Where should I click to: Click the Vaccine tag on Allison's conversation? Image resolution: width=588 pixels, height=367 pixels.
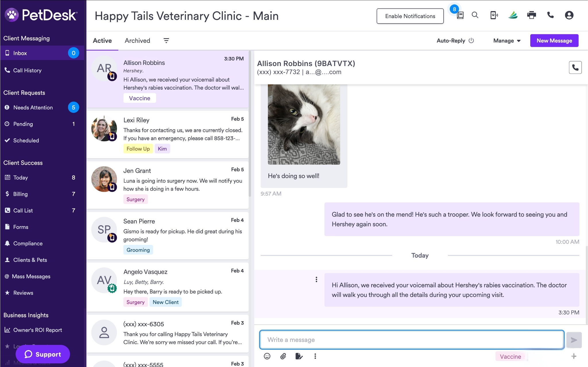140,98
